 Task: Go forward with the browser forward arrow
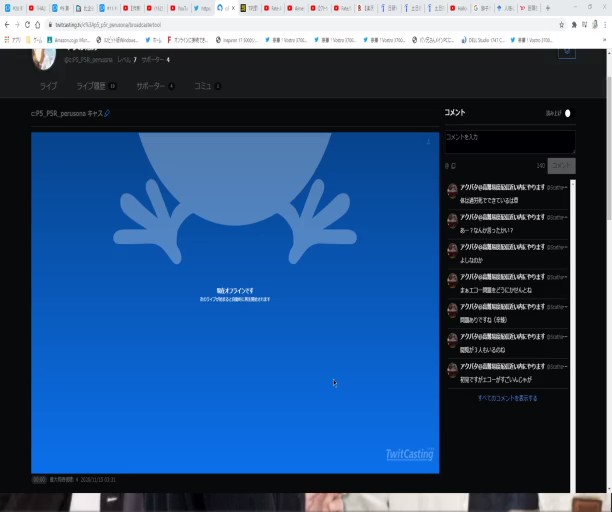pyautogui.click(x=17, y=25)
